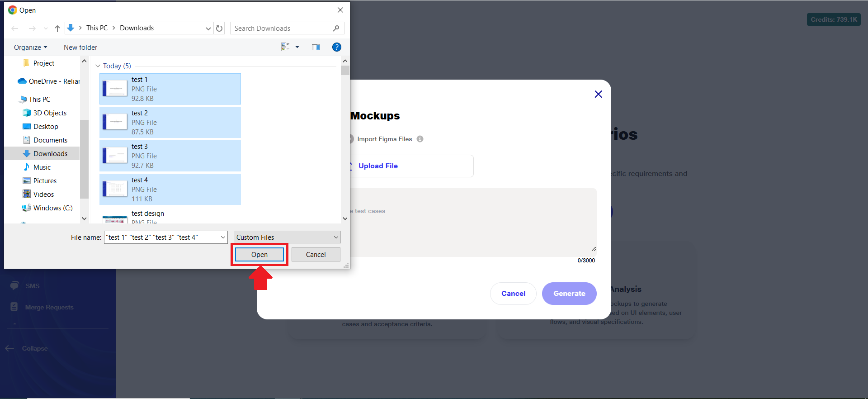Image resolution: width=868 pixels, height=399 pixels.
Task: Expand the File name history dropdown
Action: click(x=223, y=237)
